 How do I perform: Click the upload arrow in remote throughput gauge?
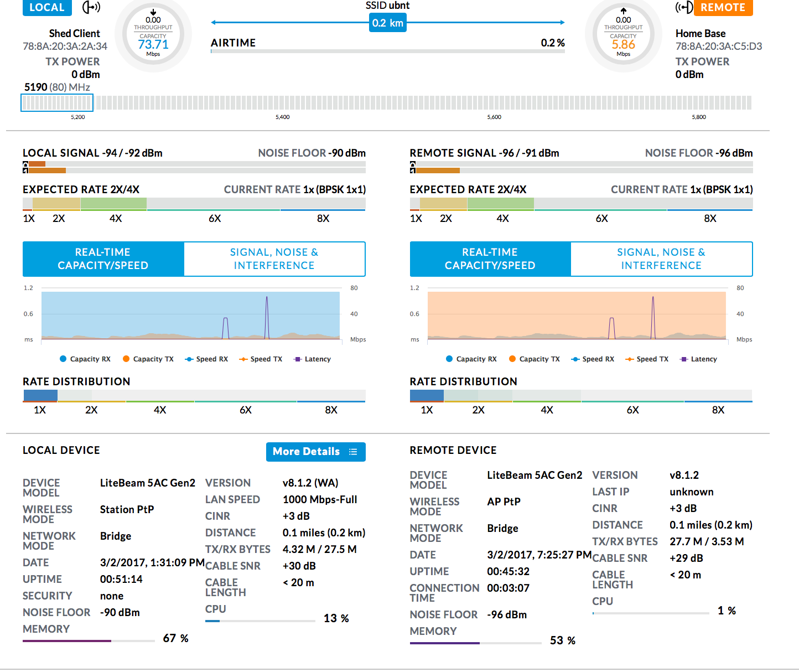pyautogui.click(x=624, y=11)
